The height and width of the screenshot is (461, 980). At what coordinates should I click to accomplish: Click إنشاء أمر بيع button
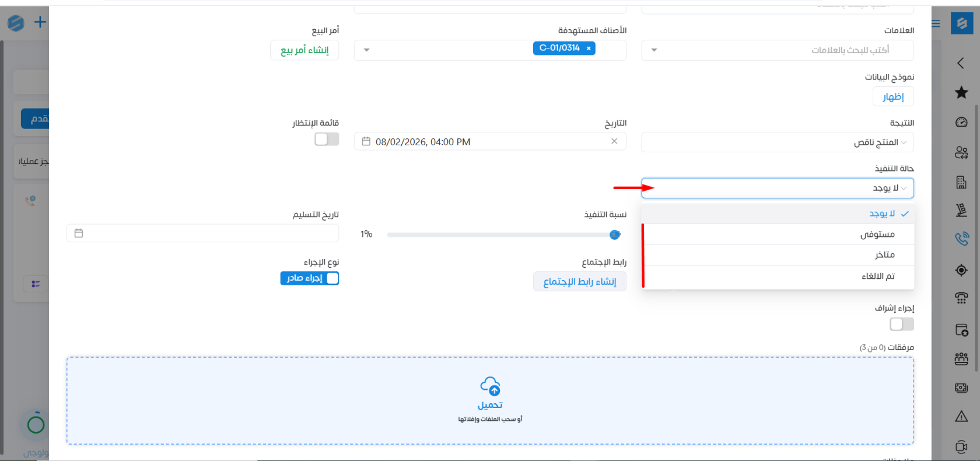pyautogui.click(x=304, y=50)
